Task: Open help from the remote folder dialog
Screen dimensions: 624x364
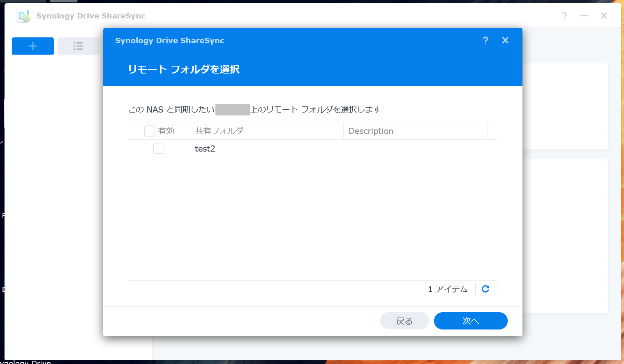Action: coord(485,40)
